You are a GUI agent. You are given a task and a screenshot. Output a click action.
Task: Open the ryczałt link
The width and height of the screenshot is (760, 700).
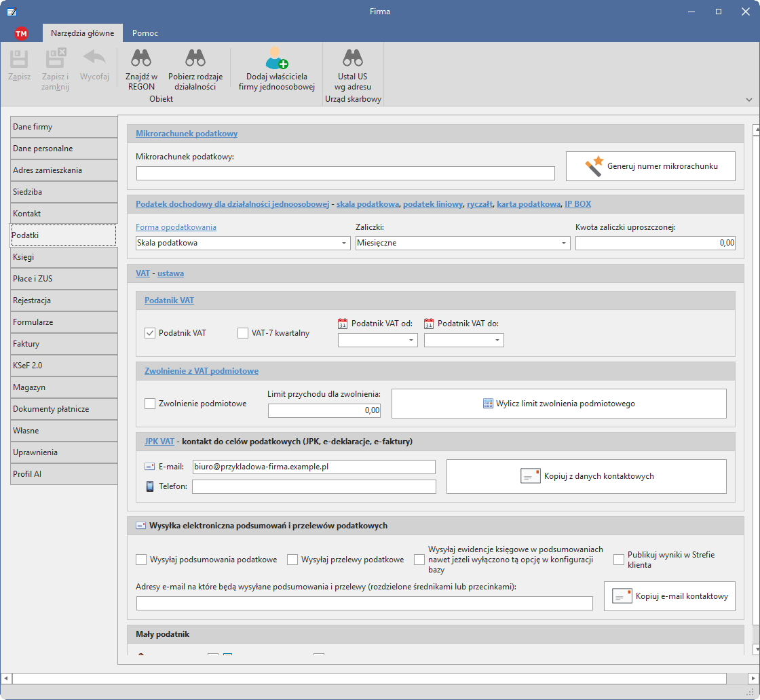[480, 204]
